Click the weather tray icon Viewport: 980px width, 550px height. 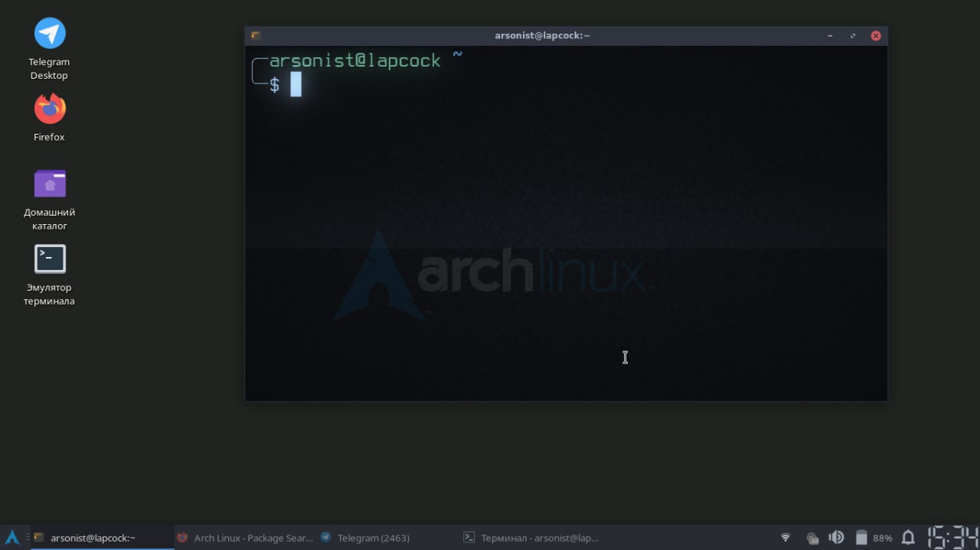pos(812,538)
